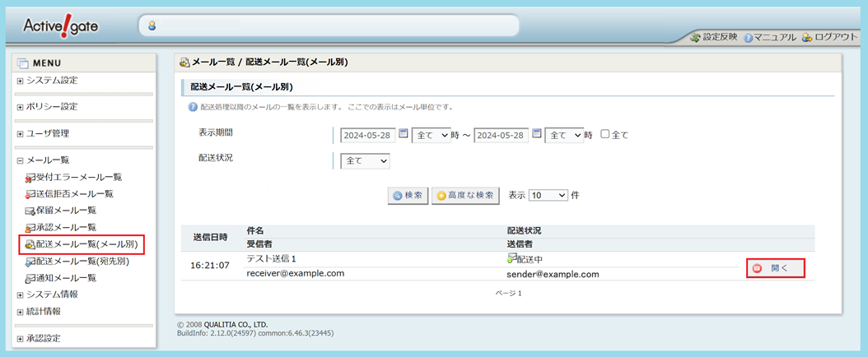Select the display count dropdown showing 10
The height and width of the screenshot is (357, 868).
click(548, 196)
